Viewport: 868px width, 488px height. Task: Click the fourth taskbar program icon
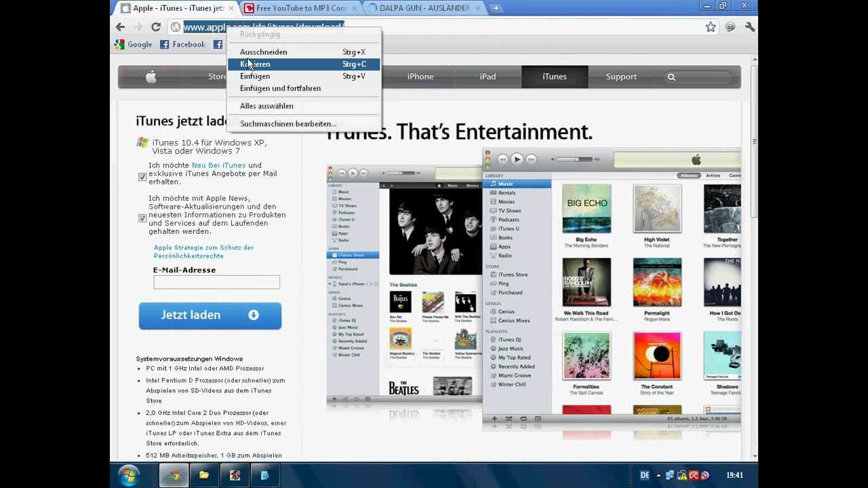click(x=235, y=476)
